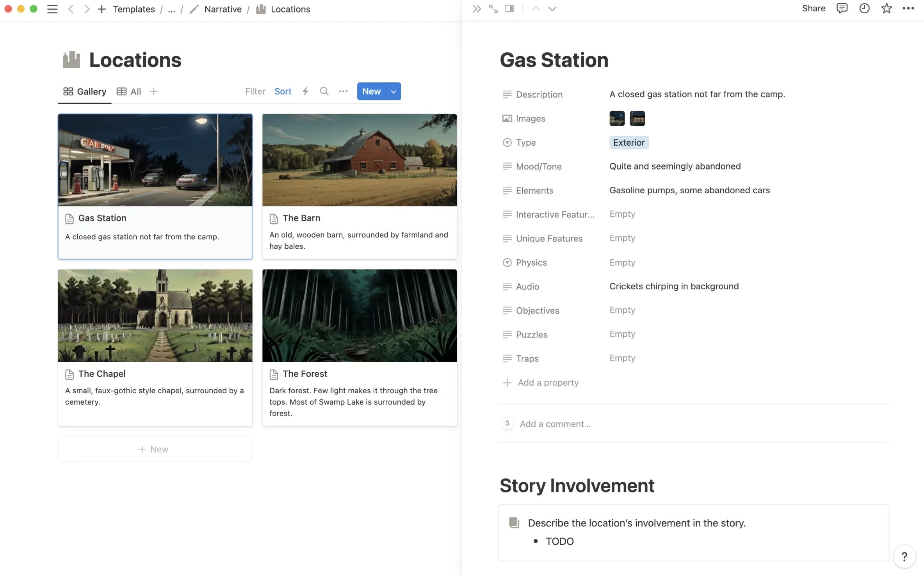Open database three-dot options menu
Image resolution: width=924 pixels, height=576 pixels.
coord(343,91)
